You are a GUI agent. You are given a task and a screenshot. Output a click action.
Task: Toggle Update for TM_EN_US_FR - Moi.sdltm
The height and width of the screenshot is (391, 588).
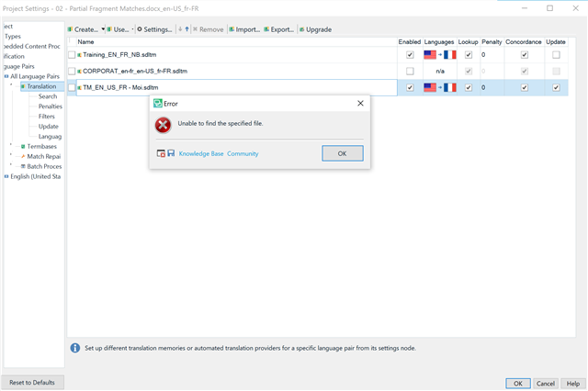[556, 87]
